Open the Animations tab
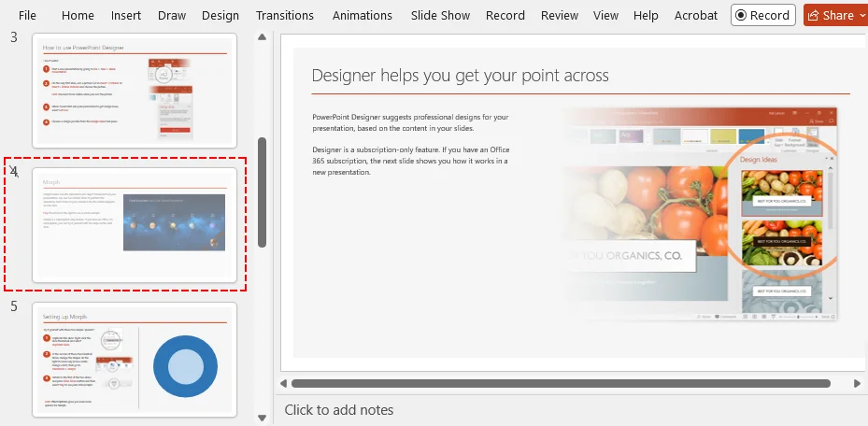868x426 pixels. click(x=362, y=16)
